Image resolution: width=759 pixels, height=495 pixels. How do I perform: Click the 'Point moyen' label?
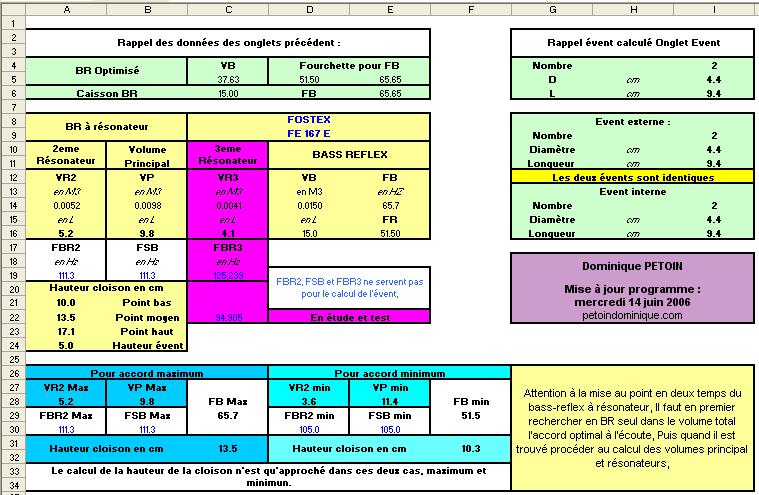click(x=147, y=317)
